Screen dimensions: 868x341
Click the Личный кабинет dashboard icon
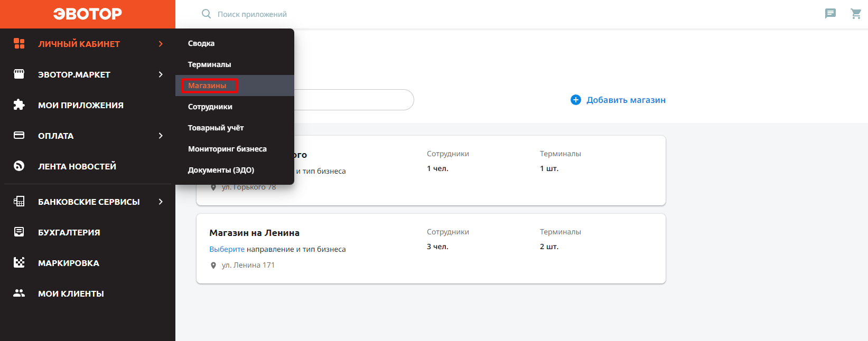click(x=19, y=44)
